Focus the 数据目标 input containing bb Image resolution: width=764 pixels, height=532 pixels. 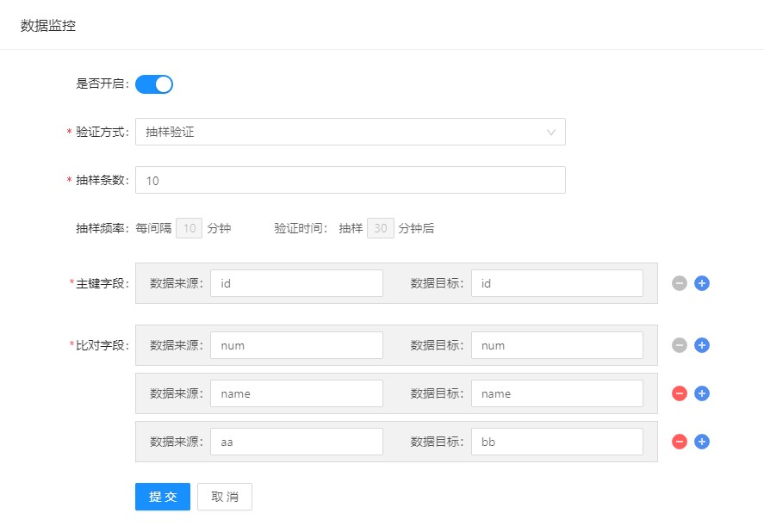[556, 442]
